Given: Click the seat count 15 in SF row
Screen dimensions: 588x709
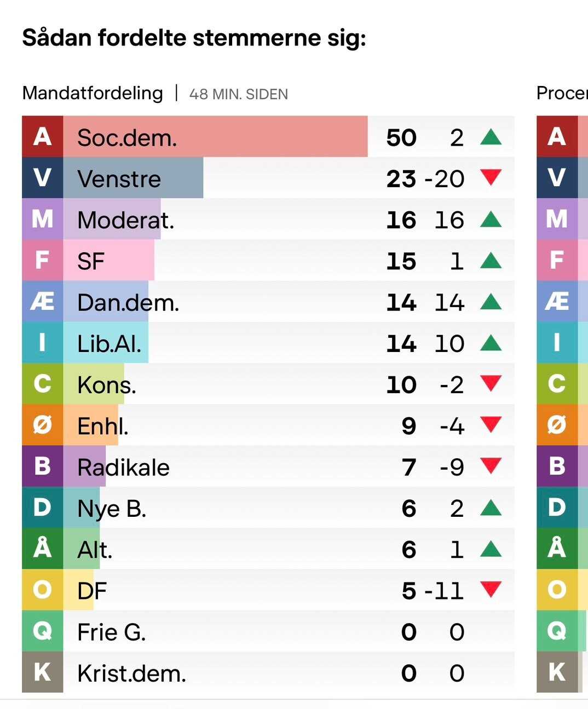Looking at the screenshot, I should (x=401, y=261).
